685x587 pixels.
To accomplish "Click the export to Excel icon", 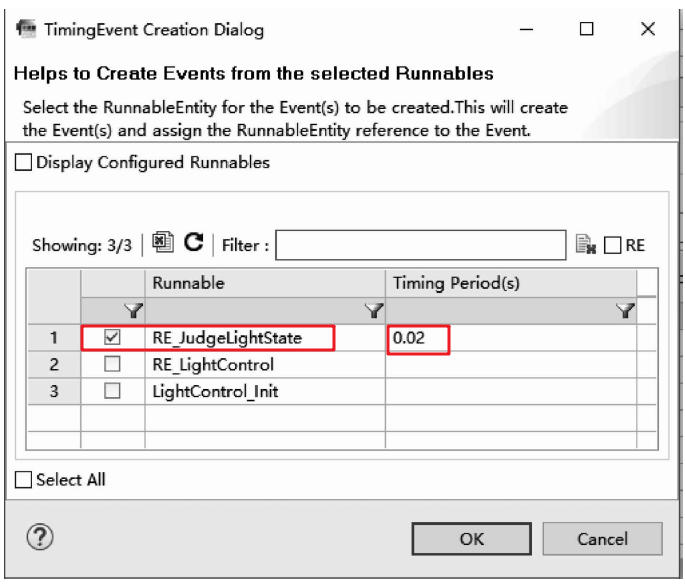I will click(x=167, y=245).
